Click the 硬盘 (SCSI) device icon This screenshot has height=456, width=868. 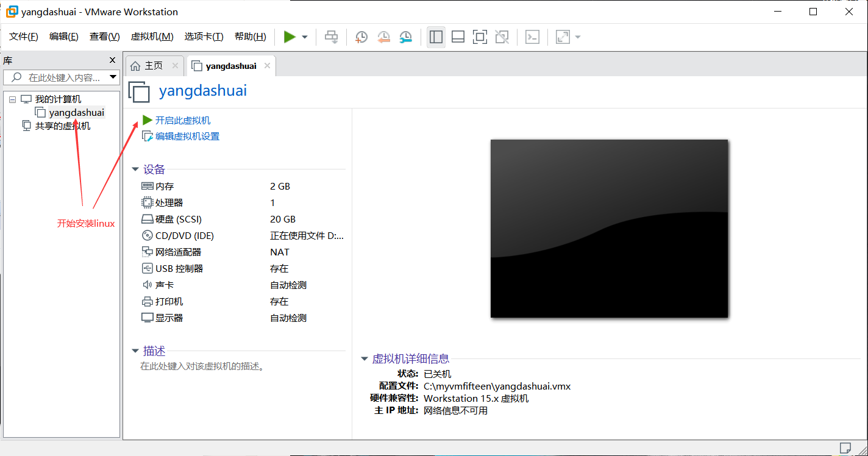[148, 219]
